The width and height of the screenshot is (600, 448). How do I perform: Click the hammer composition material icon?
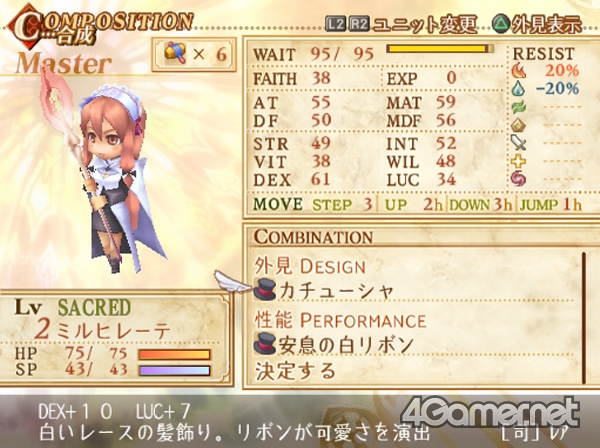175,54
